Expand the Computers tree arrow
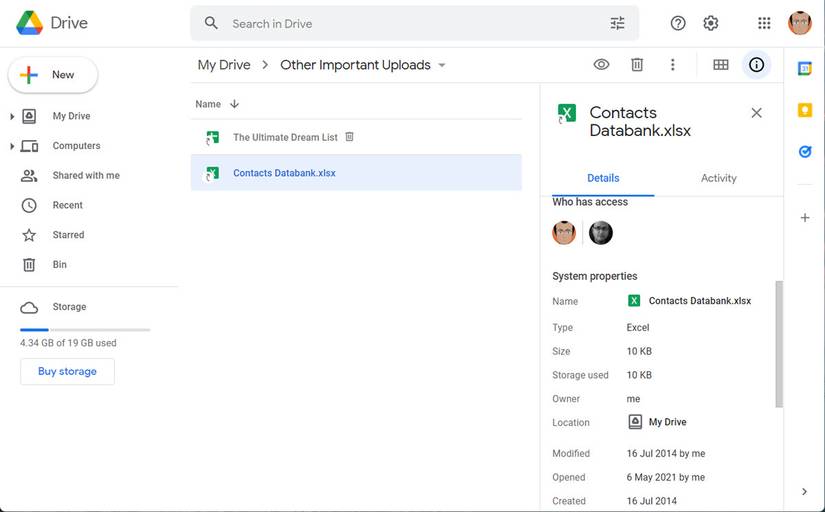Image resolution: width=825 pixels, height=512 pixels. [12, 146]
